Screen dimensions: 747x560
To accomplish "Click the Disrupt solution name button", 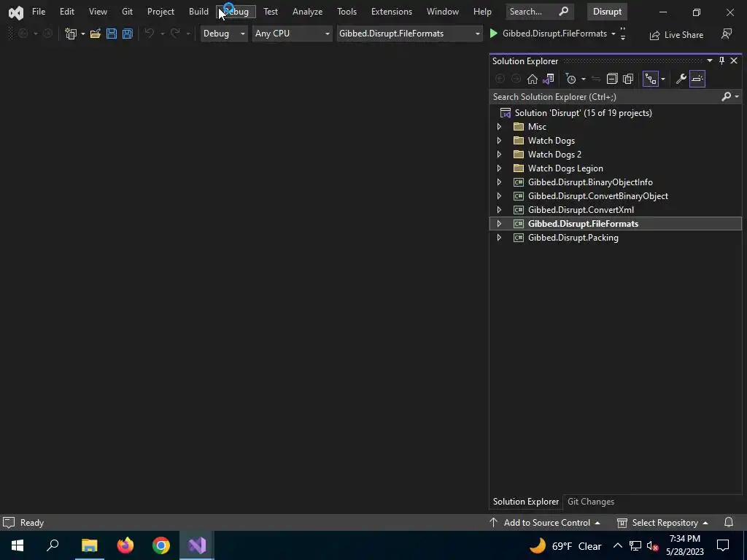I will click(608, 12).
